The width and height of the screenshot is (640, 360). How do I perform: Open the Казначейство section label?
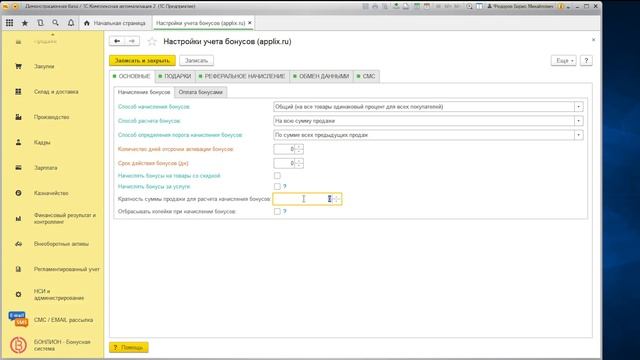[x=51, y=193]
